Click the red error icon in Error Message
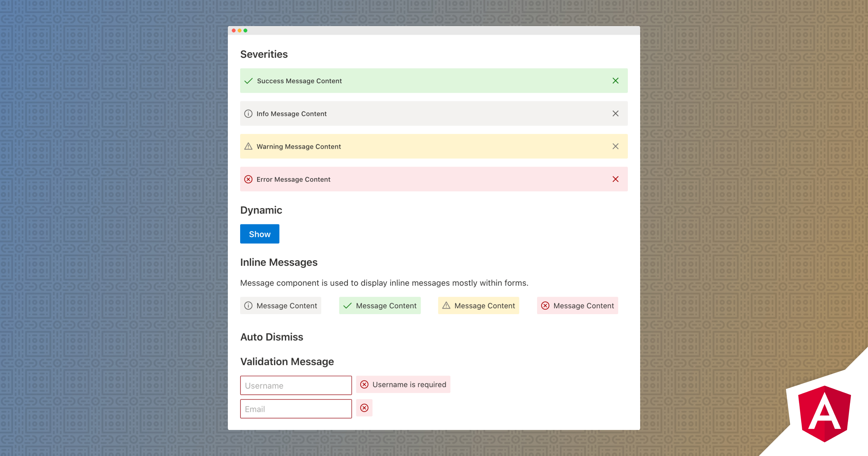 pos(248,179)
